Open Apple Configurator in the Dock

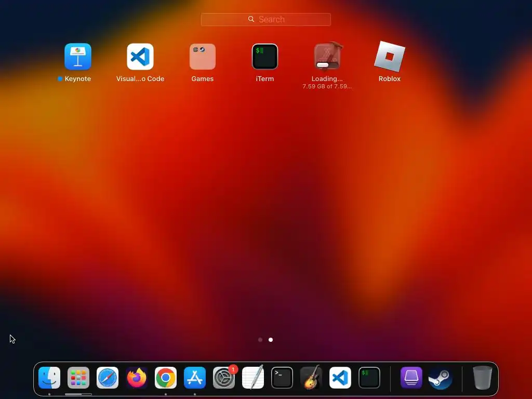pos(411,378)
